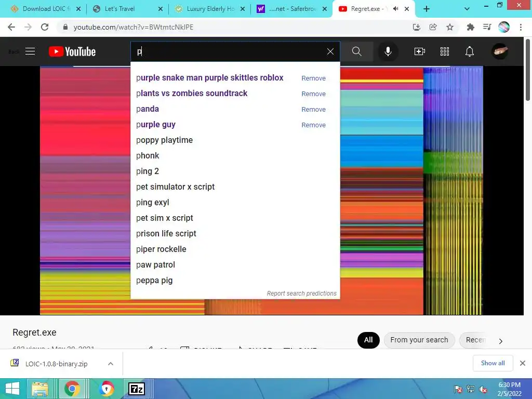Screen dimensions: 532x399
Task: Open 7-Zip from the taskbar
Action: coord(137,389)
